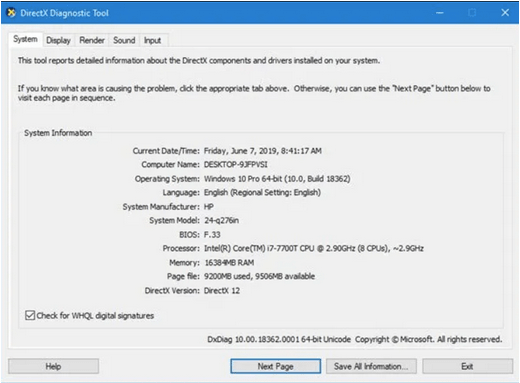Click the processor value Intel Core i7-7700T
The height and width of the screenshot is (383, 520).
point(314,249)
